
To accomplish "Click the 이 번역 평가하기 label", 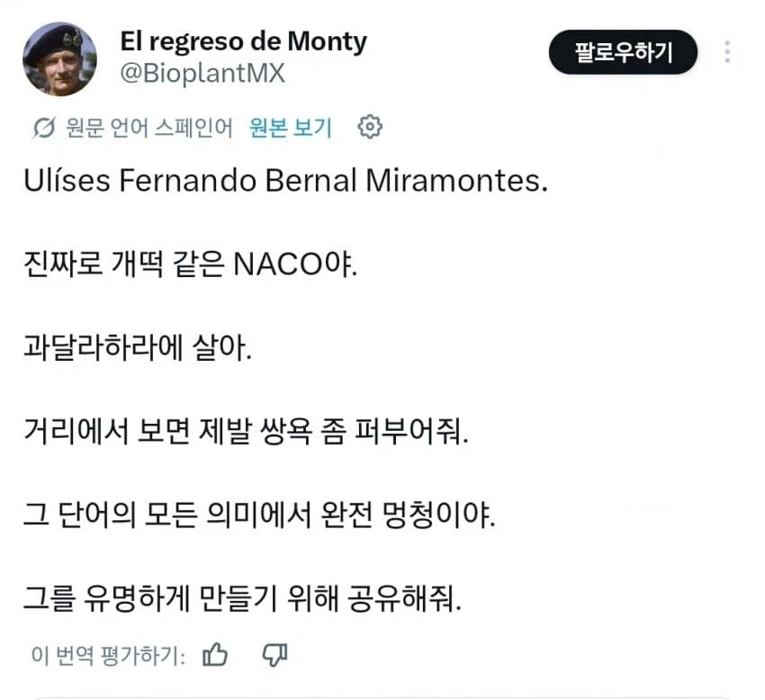I will [x=108, y=655].
